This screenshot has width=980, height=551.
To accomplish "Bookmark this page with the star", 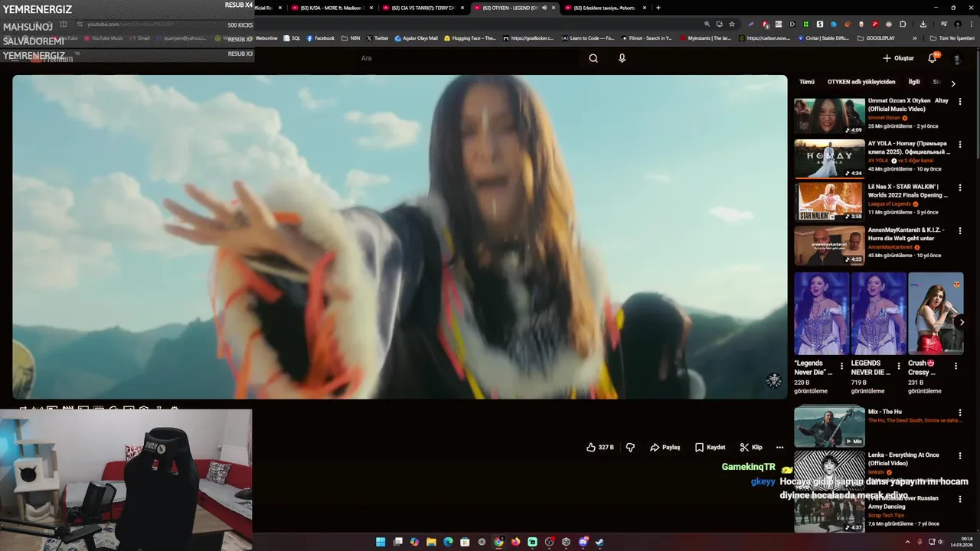I will click(732, 24).
